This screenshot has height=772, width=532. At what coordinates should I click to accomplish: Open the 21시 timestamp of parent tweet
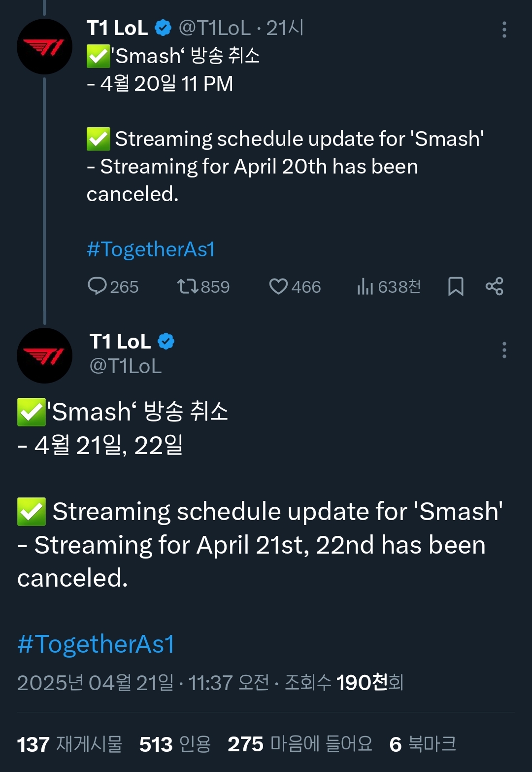(285, 28)
